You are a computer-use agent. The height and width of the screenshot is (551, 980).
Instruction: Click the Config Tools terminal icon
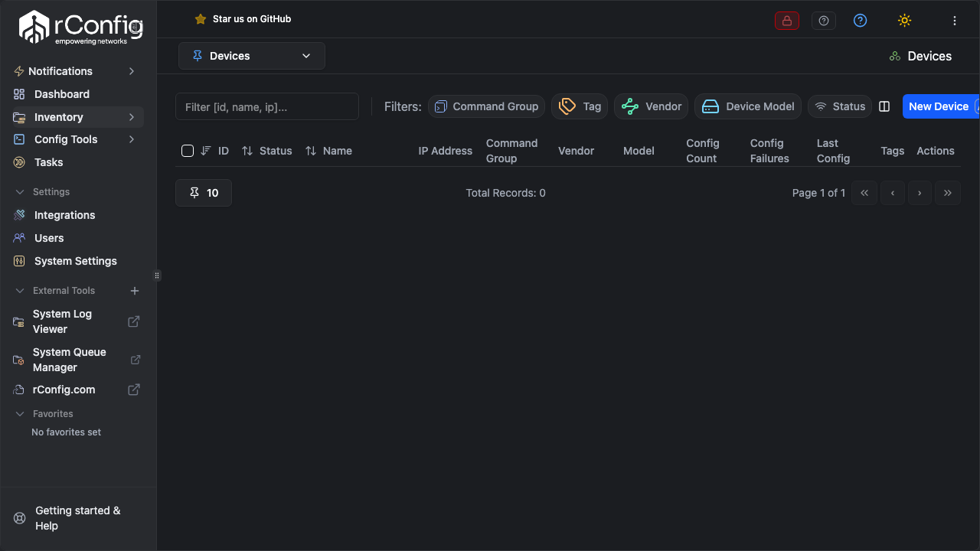pos(19,139)
